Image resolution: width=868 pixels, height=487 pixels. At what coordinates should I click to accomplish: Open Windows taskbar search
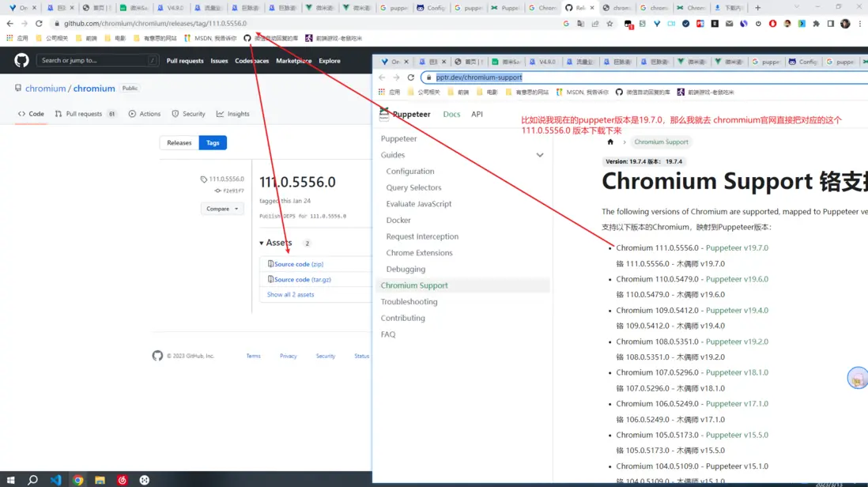click(32, 480)
